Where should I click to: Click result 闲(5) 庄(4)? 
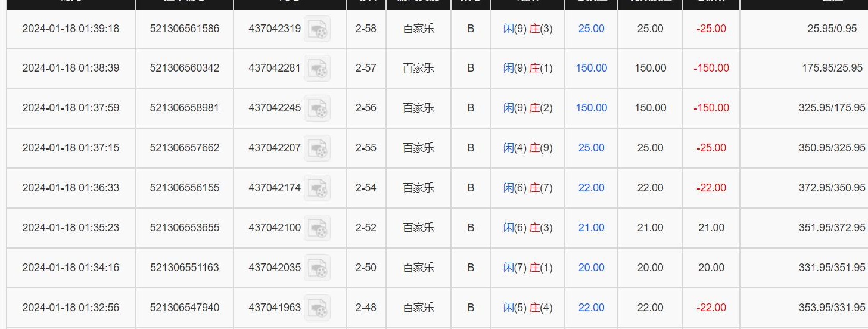tap(528, 308)
